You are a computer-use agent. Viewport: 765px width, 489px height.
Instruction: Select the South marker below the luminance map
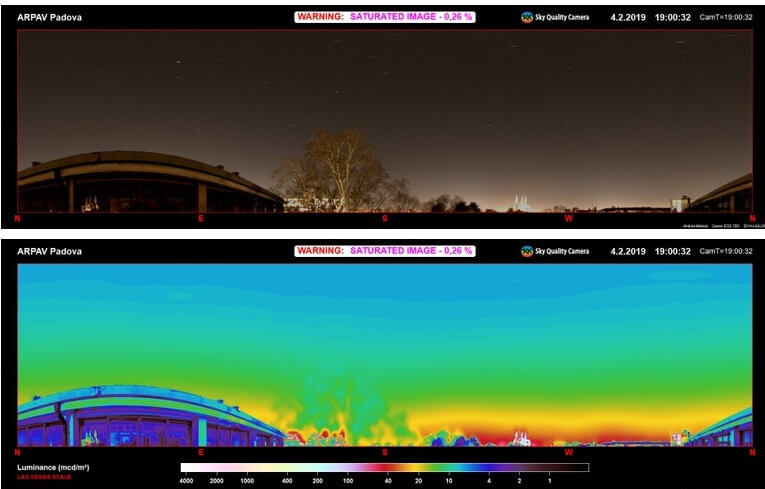(x=385, y=452)
